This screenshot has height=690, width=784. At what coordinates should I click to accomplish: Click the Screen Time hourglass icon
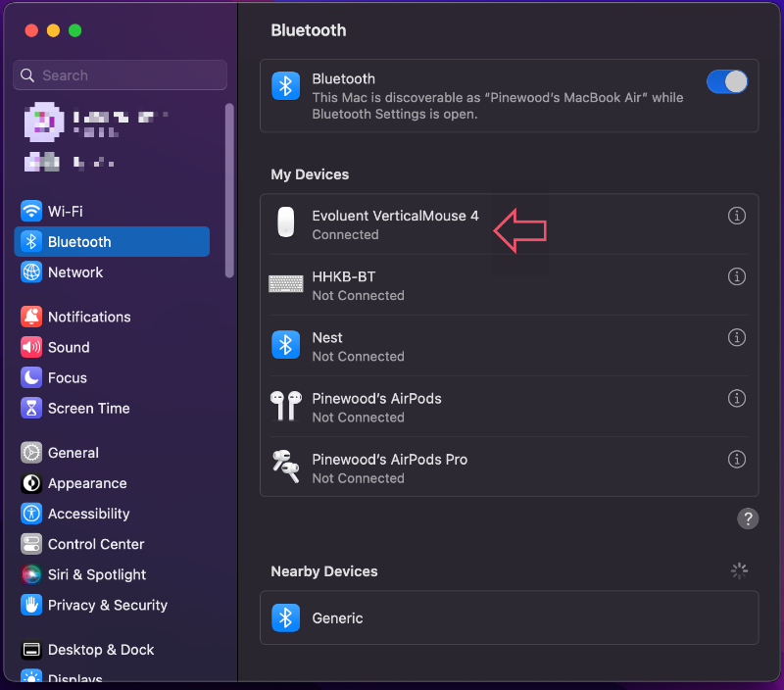31,409
